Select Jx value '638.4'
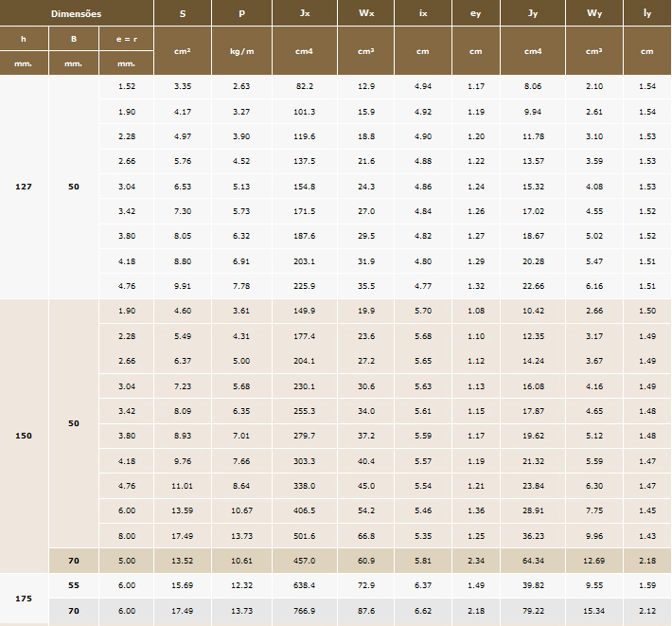The height and width of the screenshot is (626, 672). tap(305, 585)
